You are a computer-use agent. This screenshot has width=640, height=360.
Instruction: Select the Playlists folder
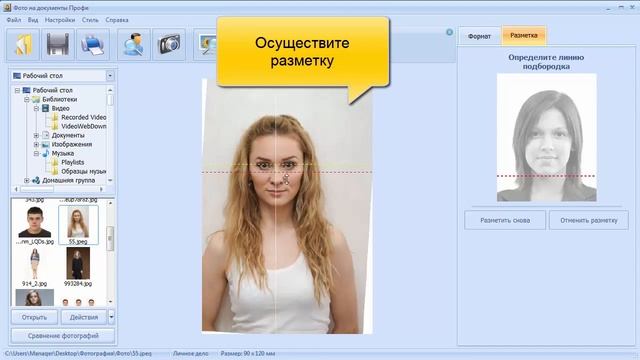point(73,162)
